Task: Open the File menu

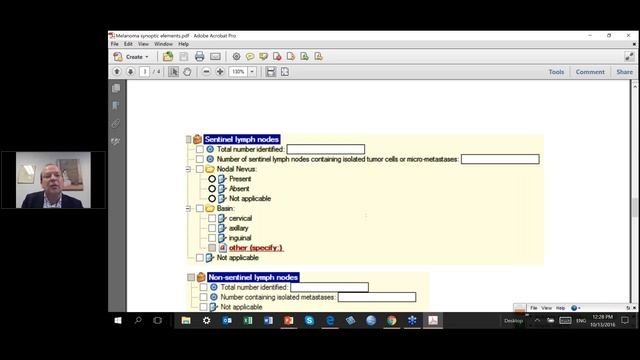Action: point(115,44)
